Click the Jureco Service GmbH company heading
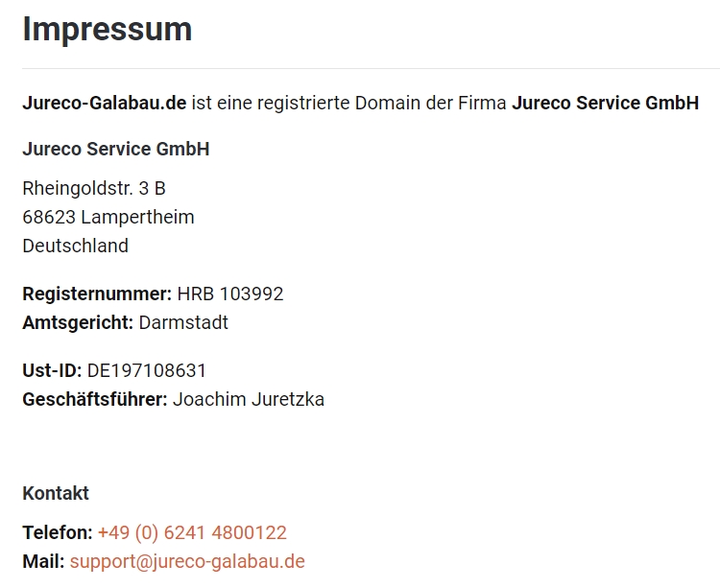This screenshot has width=720, height=588. coord(116,149)
